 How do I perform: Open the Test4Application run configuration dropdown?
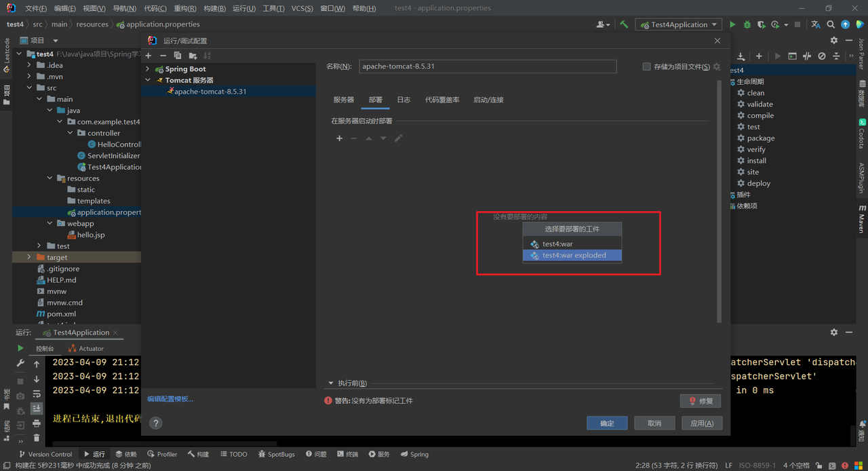pyautogui.click(x=679, y=24)
